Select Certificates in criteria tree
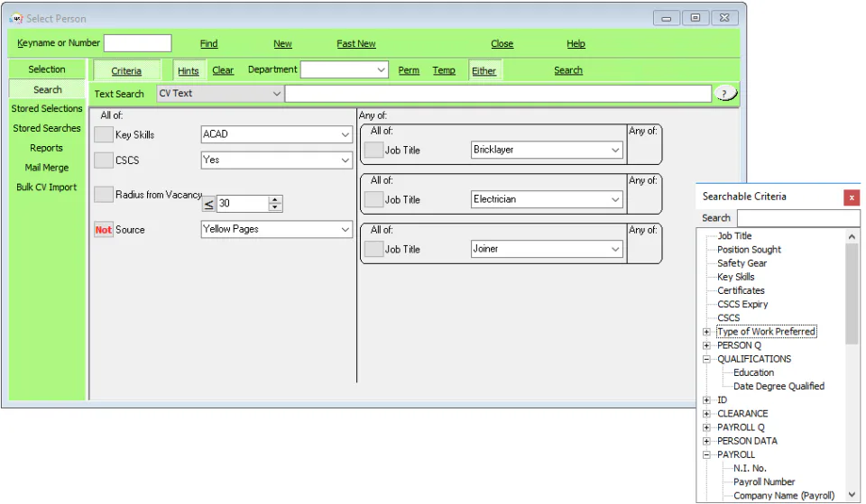 [741, 290]
